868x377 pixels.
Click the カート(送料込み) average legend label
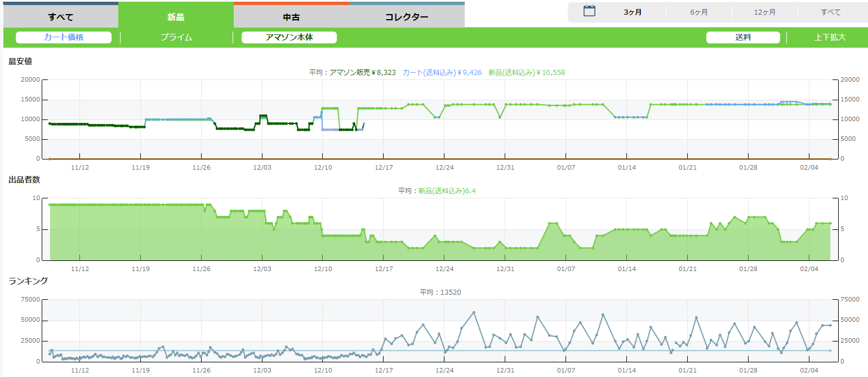[442, 73]
